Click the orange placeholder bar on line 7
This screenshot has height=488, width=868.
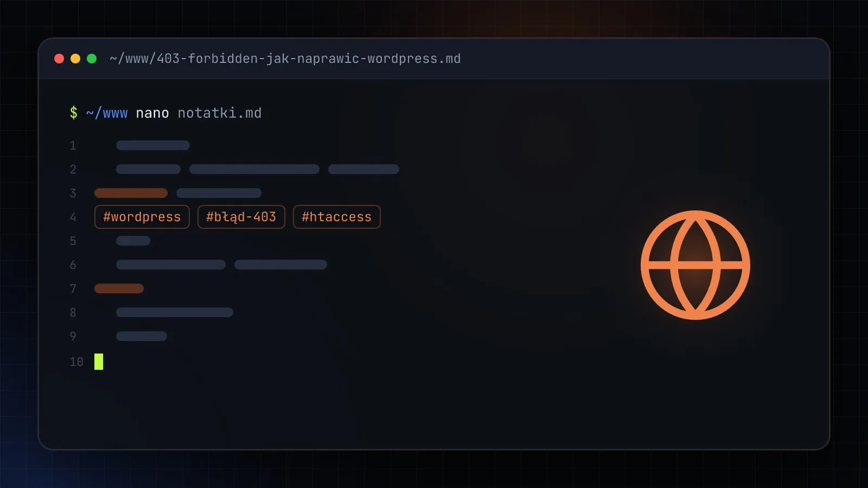point(119,288)
